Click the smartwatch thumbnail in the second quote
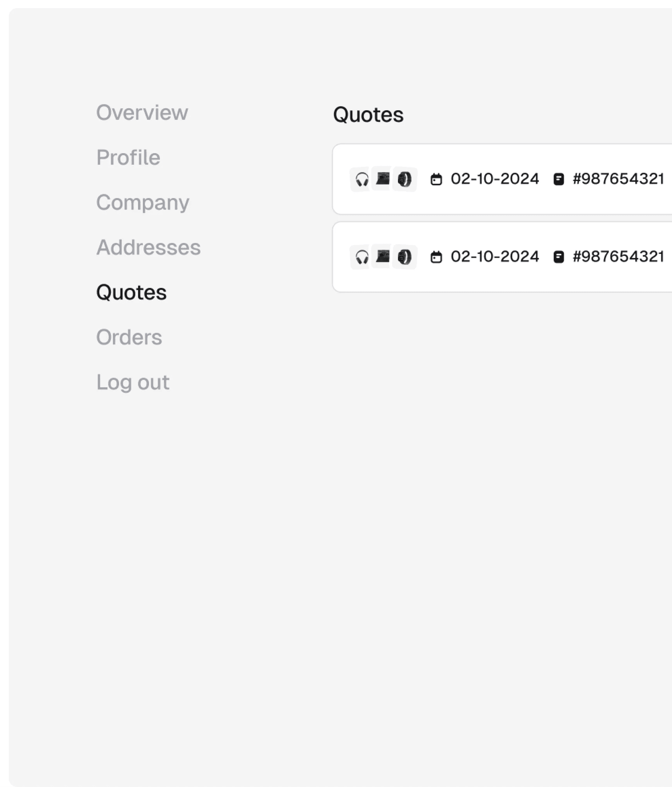The image size is (672, 787). click(x=405, y=257)
